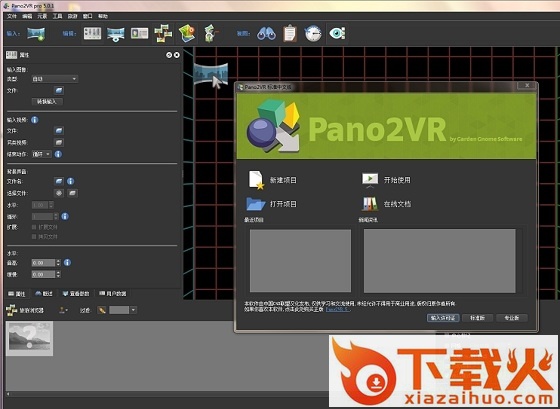This screenshot has height=409, width=560.
Task: Open the Viewing Parameters toolbar icon
Action: (116, 34)
